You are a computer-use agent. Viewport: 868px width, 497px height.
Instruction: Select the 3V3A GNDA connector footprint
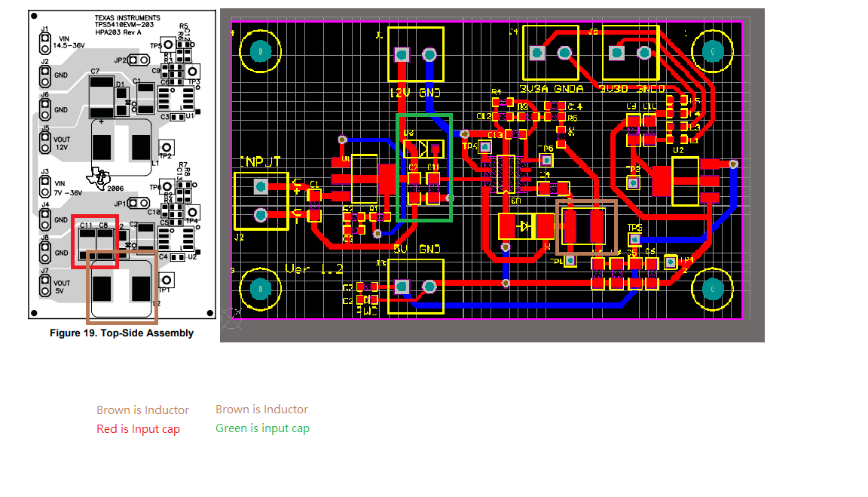[x=551, y=54]
